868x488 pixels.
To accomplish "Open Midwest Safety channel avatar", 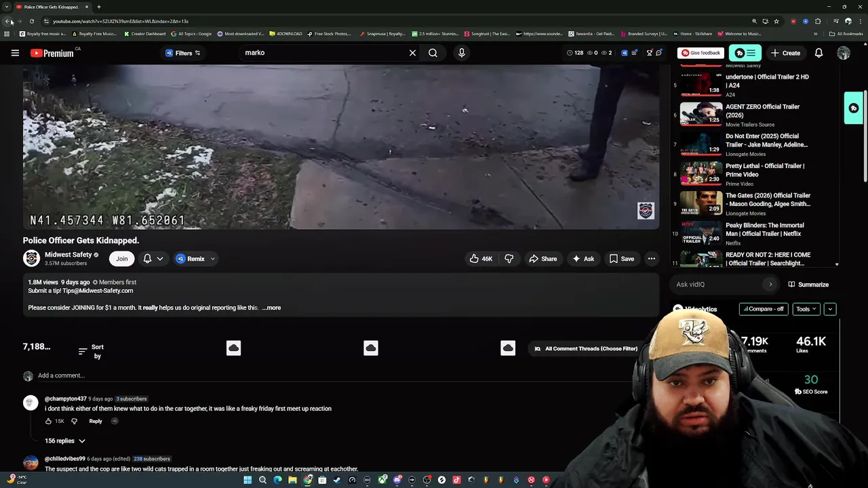I will (x=31, y=258).
